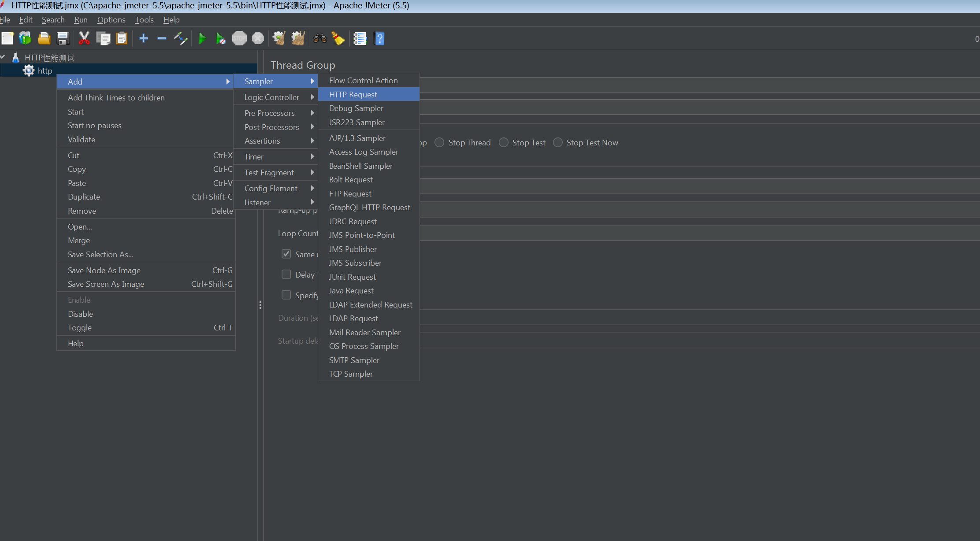Choose JDBC Request sampler
This screenshot has height=541, width=980.
coord(369,221)
